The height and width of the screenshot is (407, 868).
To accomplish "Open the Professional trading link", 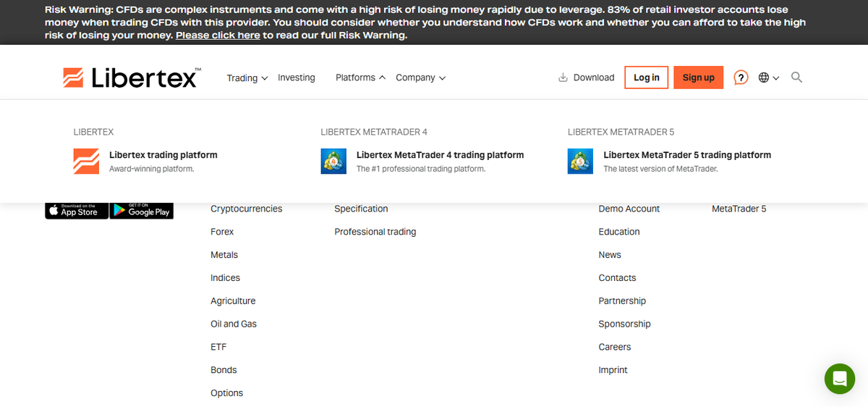I will coord(375,232).
